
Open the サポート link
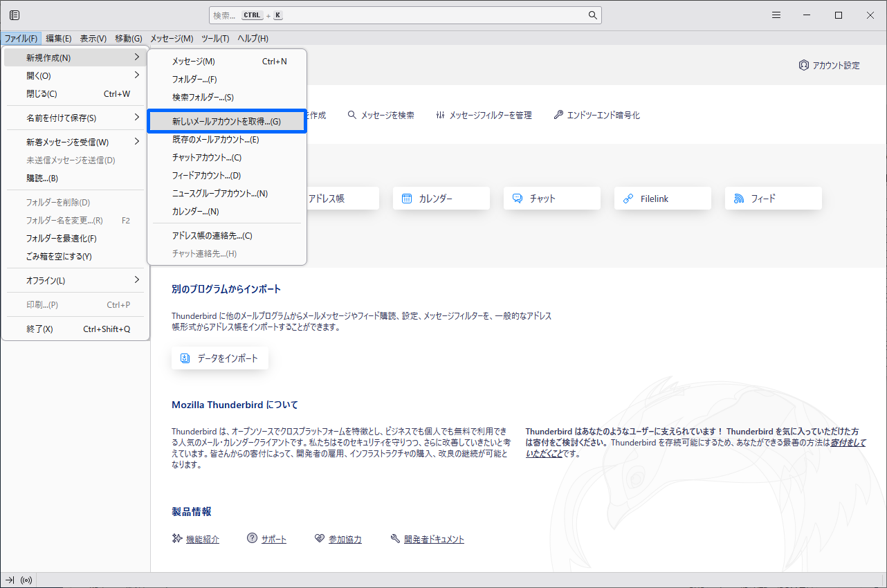274,540
